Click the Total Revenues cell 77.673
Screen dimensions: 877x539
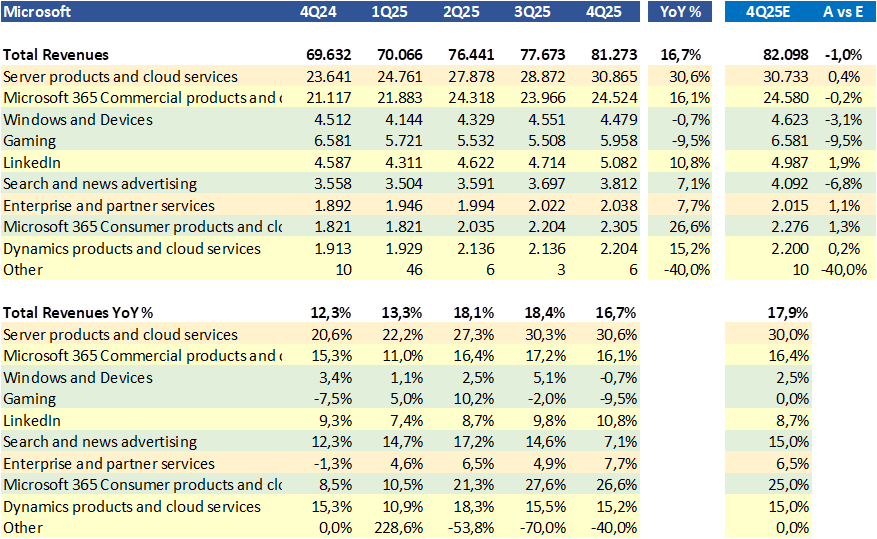click(x=543, y=55)
